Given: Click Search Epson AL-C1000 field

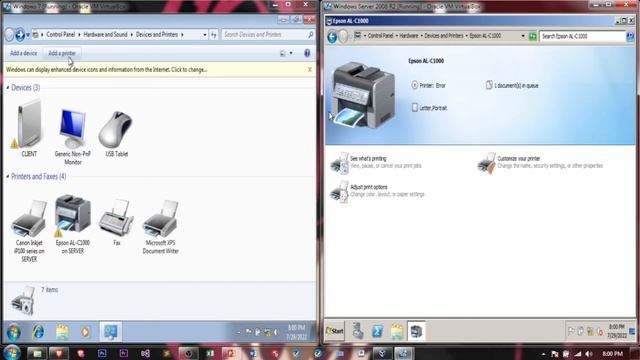Looking at the screenshot, I should [582, 36].
